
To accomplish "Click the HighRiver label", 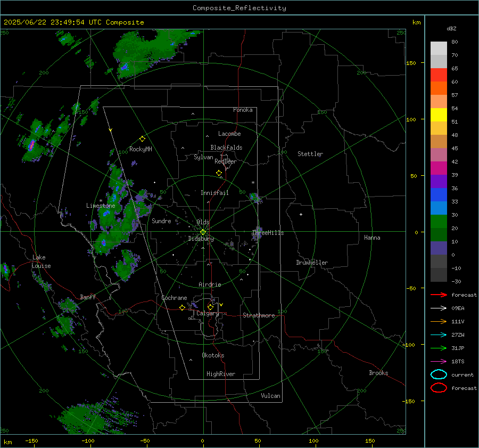I will (221, 374).
